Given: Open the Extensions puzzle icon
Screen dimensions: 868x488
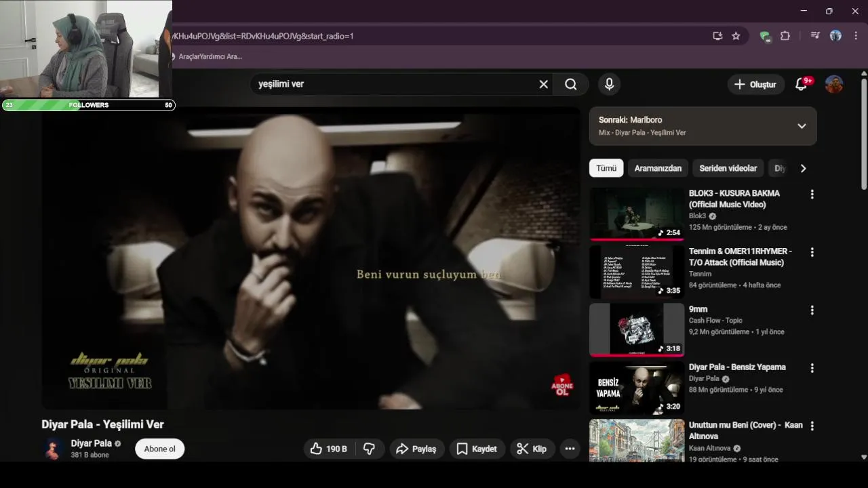Looking at the screenshot, I should (785, 36).
